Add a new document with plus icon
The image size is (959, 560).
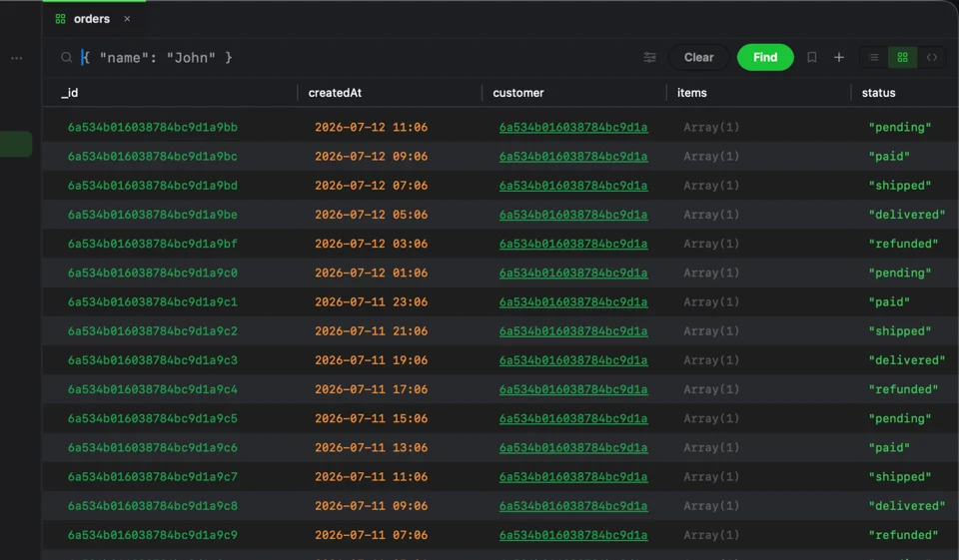point(838,58)
